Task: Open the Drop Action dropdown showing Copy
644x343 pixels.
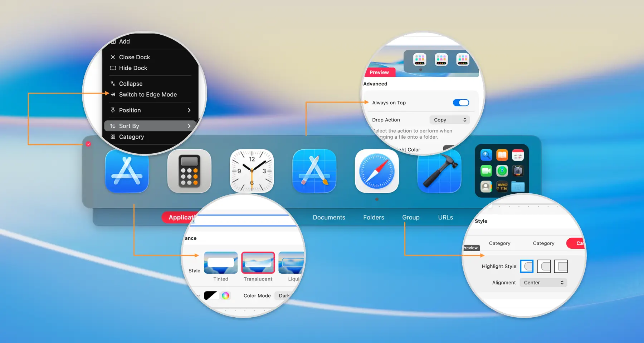Action: click(x=450, y=120)
